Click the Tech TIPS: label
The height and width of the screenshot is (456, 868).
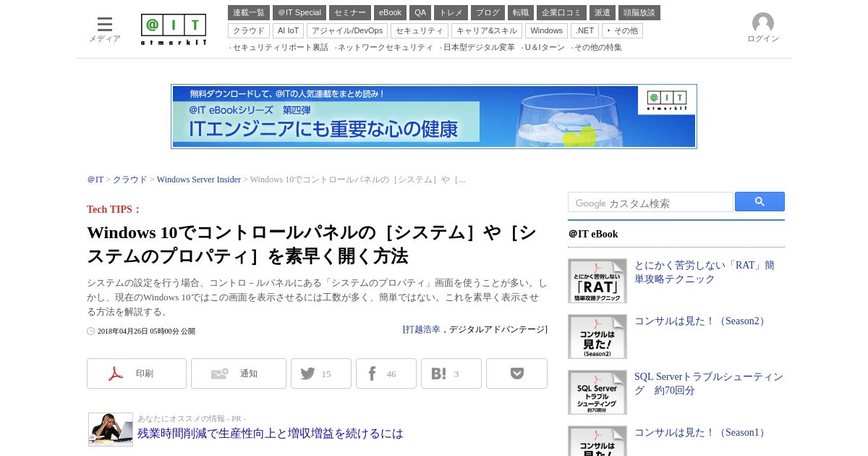[x=114, y=209]
